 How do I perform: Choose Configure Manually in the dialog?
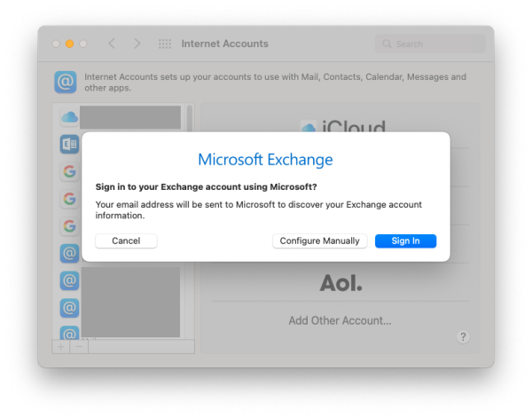(319, 241)
